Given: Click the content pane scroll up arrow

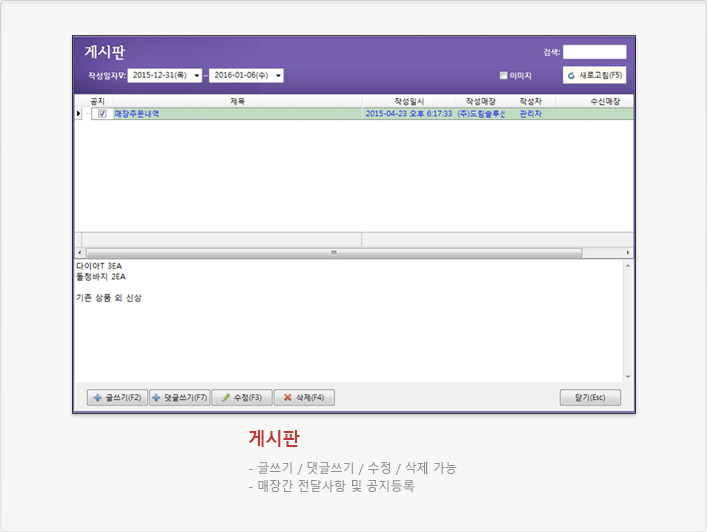Looking at the screenshot, I should (x=628, y=266).
